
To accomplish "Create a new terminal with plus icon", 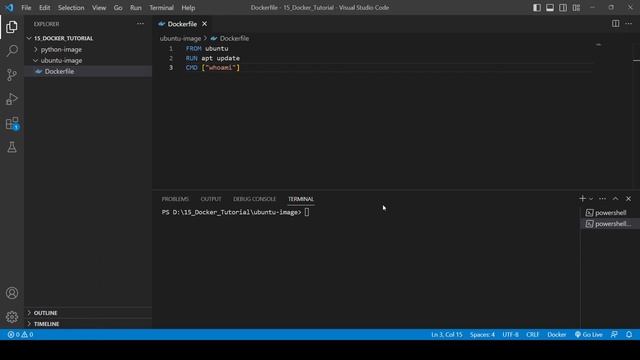I will 582,198.
